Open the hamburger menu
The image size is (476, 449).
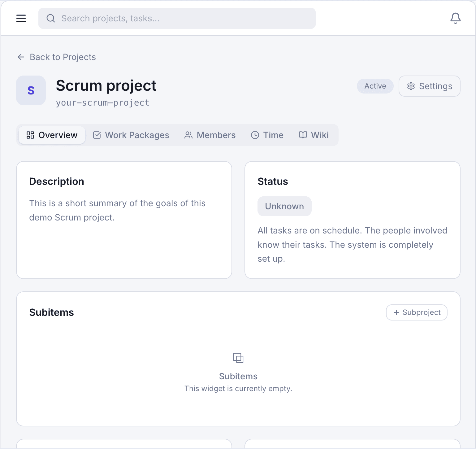pyautogui.click(x=21, y=18)
